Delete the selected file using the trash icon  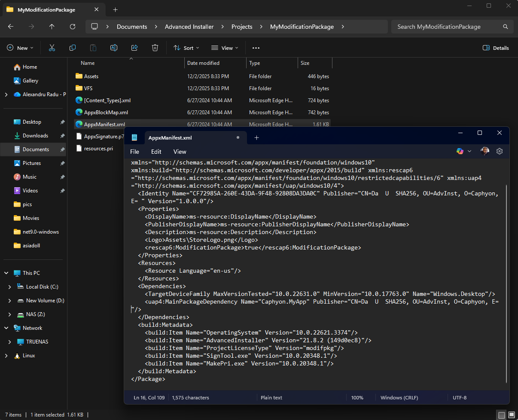(x=155, y=48)
